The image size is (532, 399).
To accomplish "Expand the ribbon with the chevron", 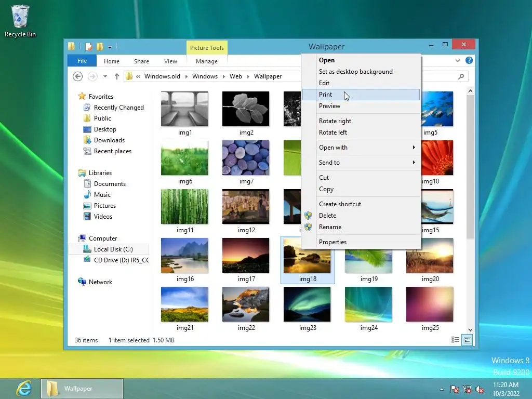I will tap(457, 60).
